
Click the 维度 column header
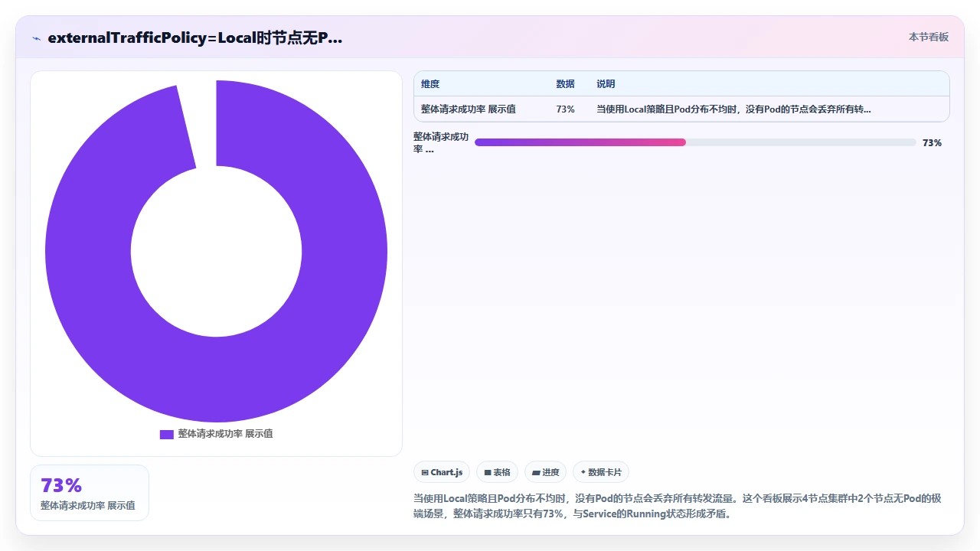430,84
